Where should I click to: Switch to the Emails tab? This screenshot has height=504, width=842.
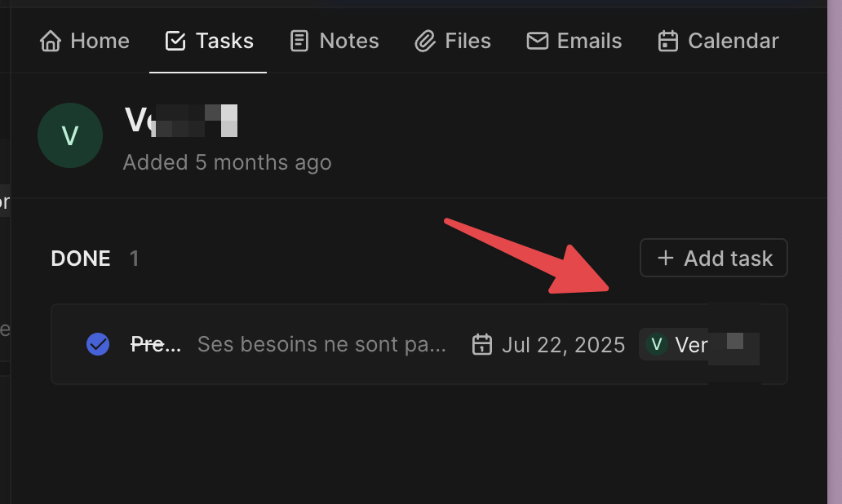588,41
